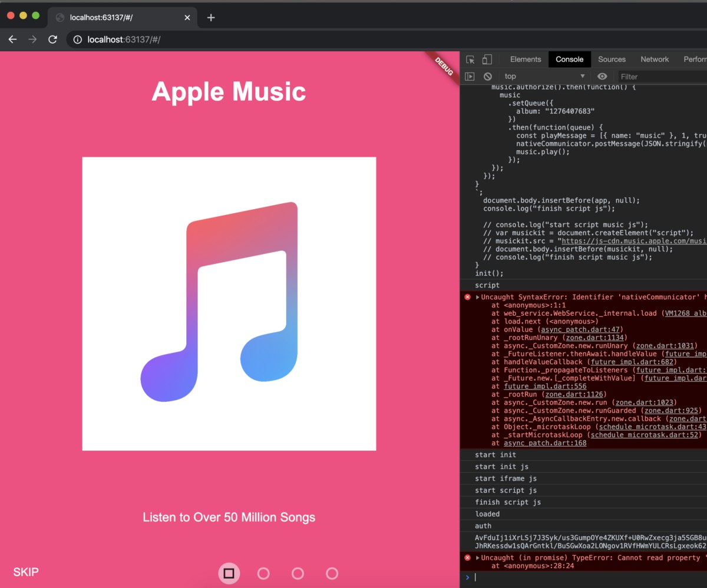This screenshot has width=707, height=588.
Task: Click the address bar showing localhost:63137/#/
Action: [x=386, y=39]
